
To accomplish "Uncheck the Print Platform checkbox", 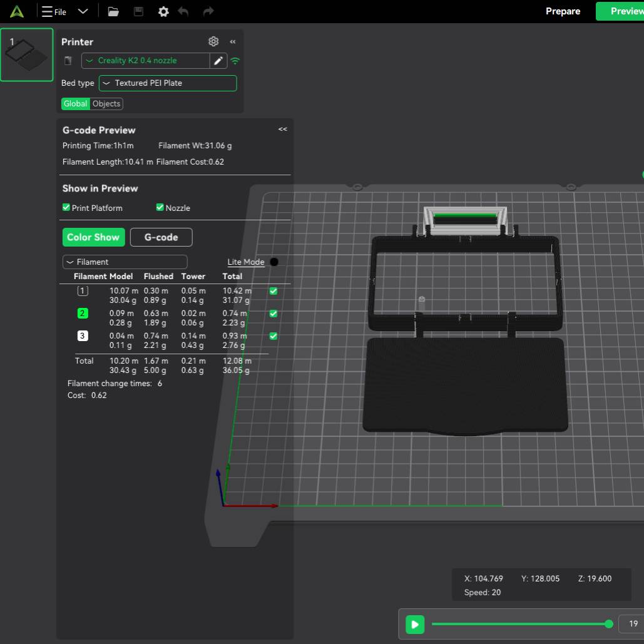I will (x=66, y=207).
